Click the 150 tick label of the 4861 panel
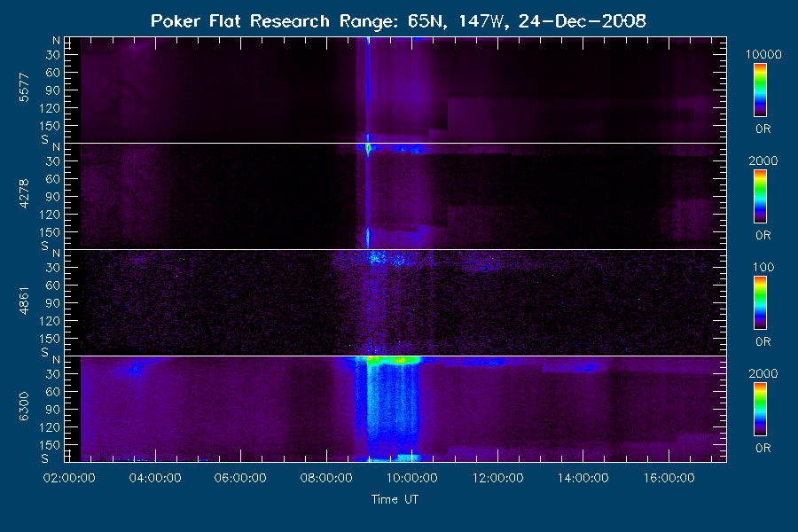 pyautogui.click(x=50, y=339)
